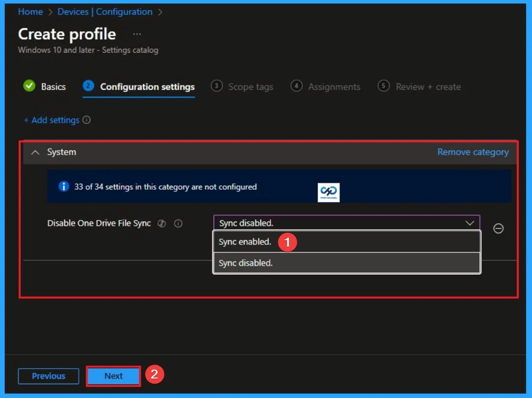Click the info icon beside Add settings

[87, 120]
